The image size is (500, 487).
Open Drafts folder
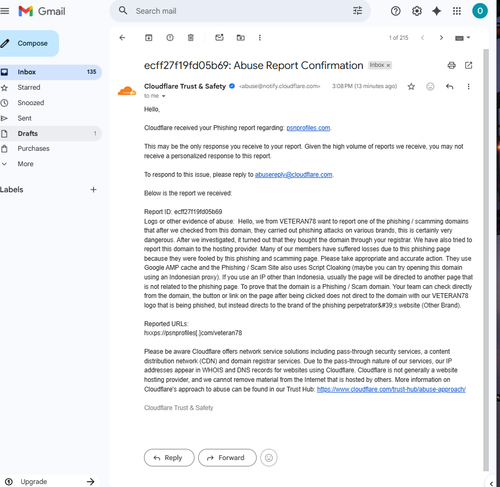point(50,133)
